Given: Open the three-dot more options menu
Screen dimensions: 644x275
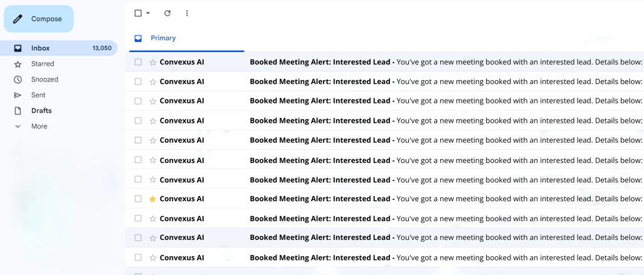Looking at the screenshot, I should (x=187, y=13).
